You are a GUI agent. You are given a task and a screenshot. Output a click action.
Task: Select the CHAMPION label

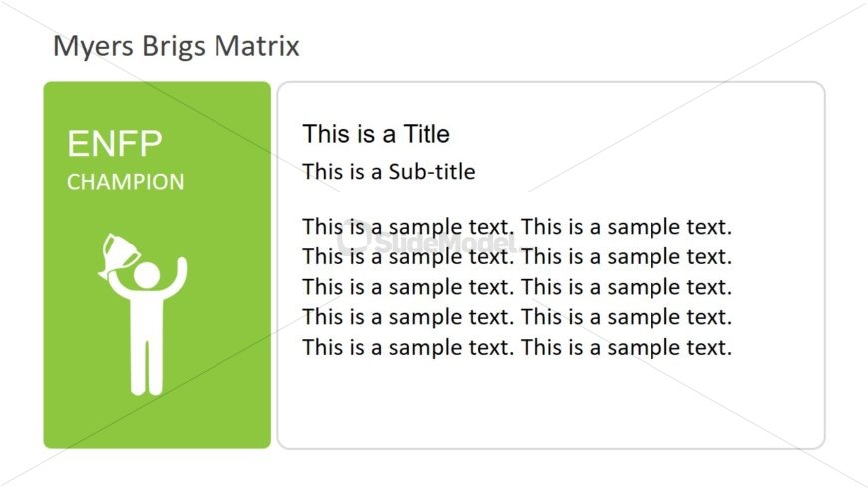(x=125, y=182)
